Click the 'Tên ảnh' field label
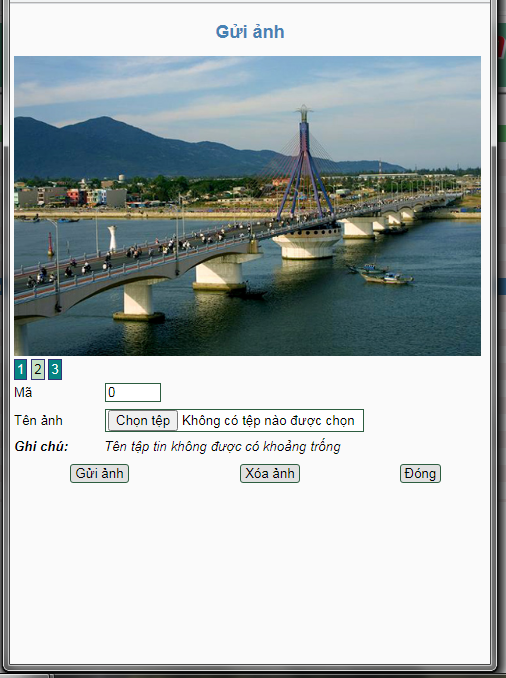Image resolution: width=506 pixels, height=678 pixels. coord(38,420)
